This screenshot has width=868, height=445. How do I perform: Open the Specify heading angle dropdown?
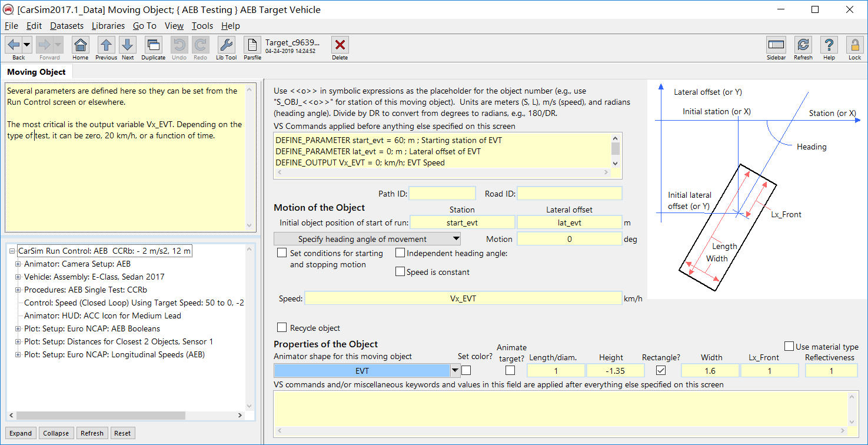(367, 239)
